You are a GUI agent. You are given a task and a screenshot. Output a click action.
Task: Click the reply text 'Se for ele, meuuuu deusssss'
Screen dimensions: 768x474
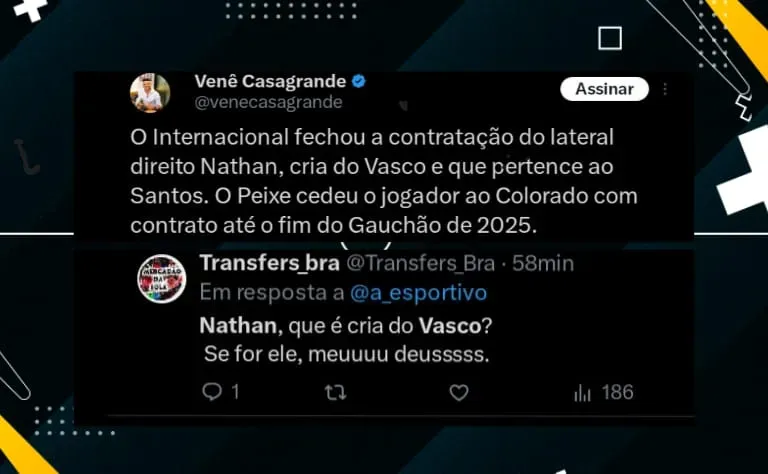click(x=346, y=354)
